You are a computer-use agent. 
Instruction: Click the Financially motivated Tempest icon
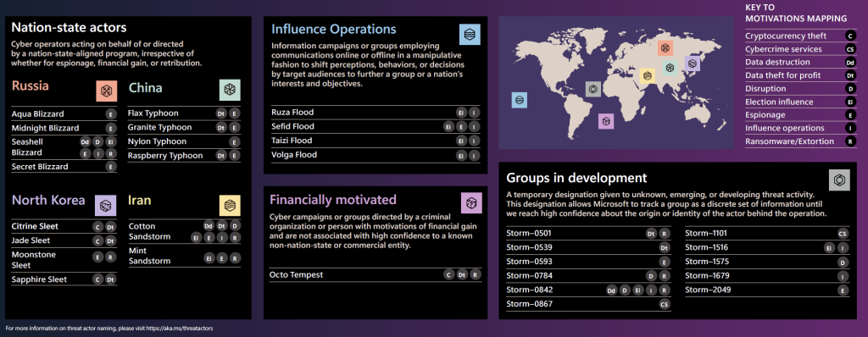[x=471, y=202]
